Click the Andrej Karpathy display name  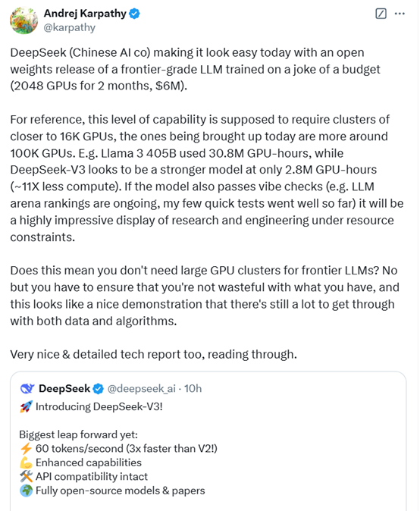(x=85, y=14)
